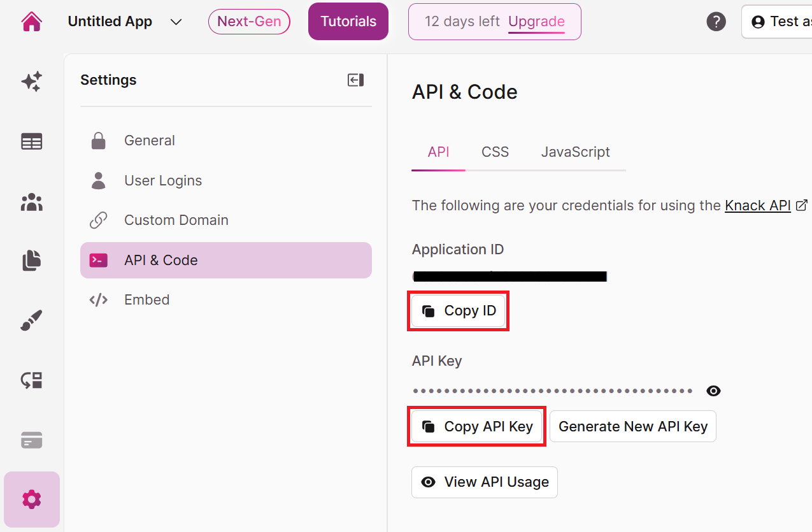812x532 pixels.
Task: Expand the Untitled App dropdown
Action: pos(176,22)
